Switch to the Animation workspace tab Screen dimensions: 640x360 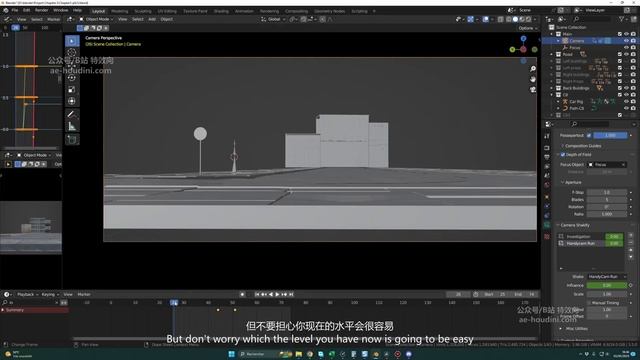[244, 11]
